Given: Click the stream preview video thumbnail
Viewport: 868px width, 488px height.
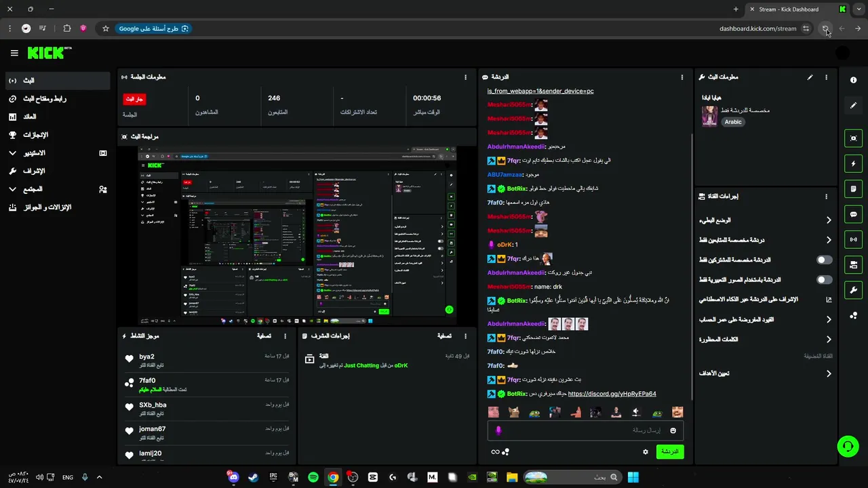Looking at the screenshot, I should [297, 235].
